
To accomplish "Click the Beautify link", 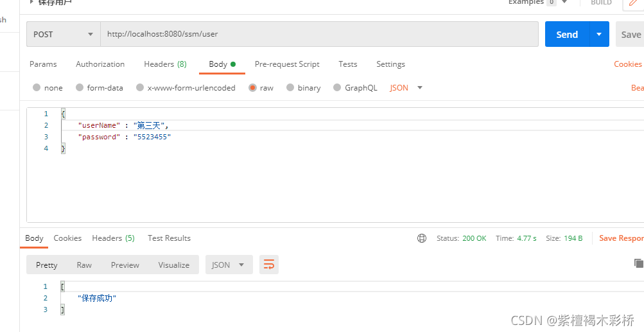I will coord(638,87).
